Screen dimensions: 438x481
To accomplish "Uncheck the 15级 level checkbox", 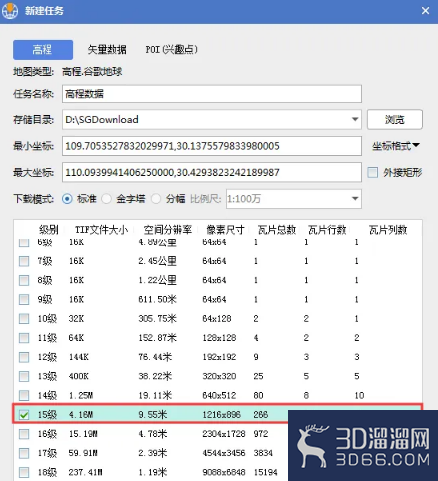I will pyautogui.click(x=24, y=415).
